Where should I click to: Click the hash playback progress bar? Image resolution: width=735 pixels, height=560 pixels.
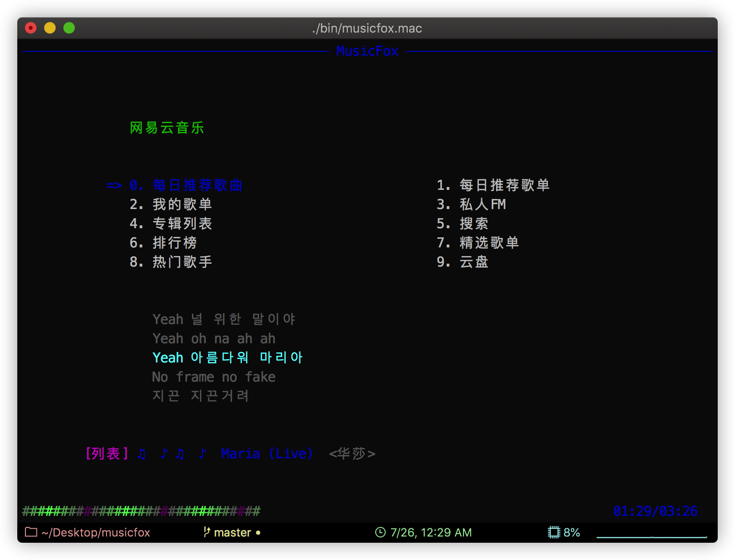point(141,511)
